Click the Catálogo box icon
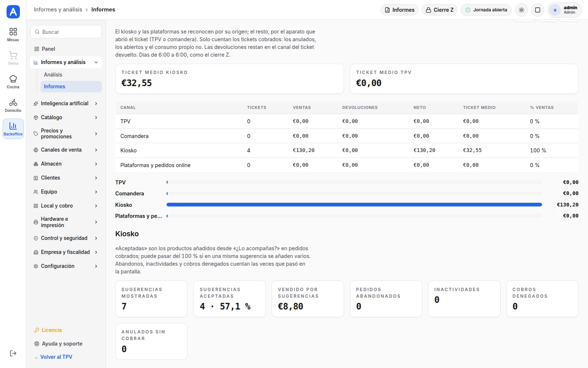The image size is (588, 368). pos(36,117)
